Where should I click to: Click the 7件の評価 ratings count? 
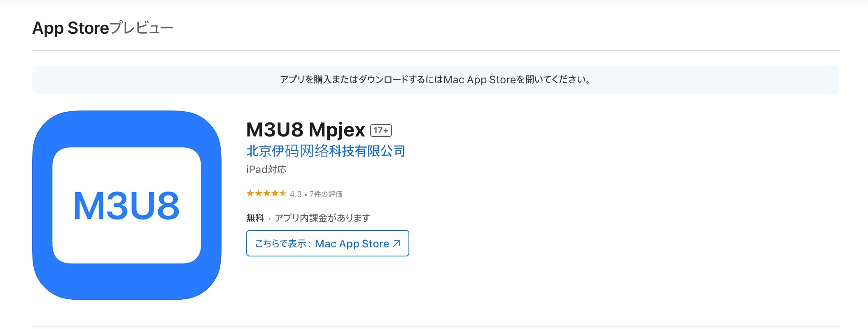pyautogui.click(x=326, y=194)
